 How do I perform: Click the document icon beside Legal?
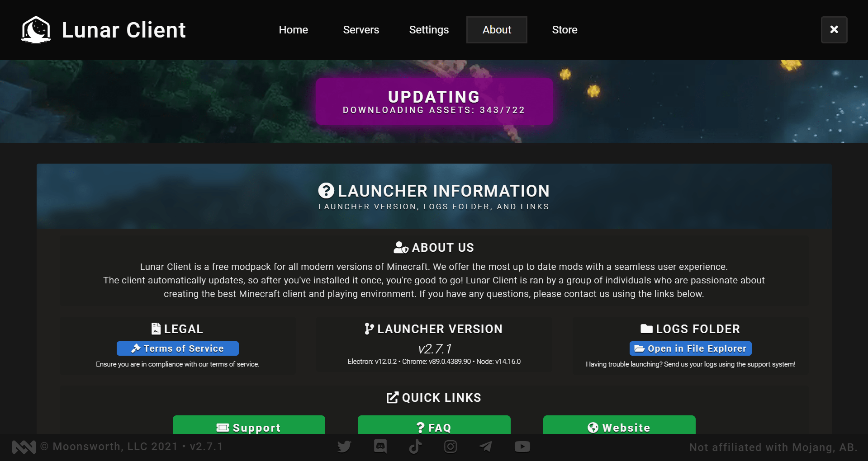[x=156, y=329]
